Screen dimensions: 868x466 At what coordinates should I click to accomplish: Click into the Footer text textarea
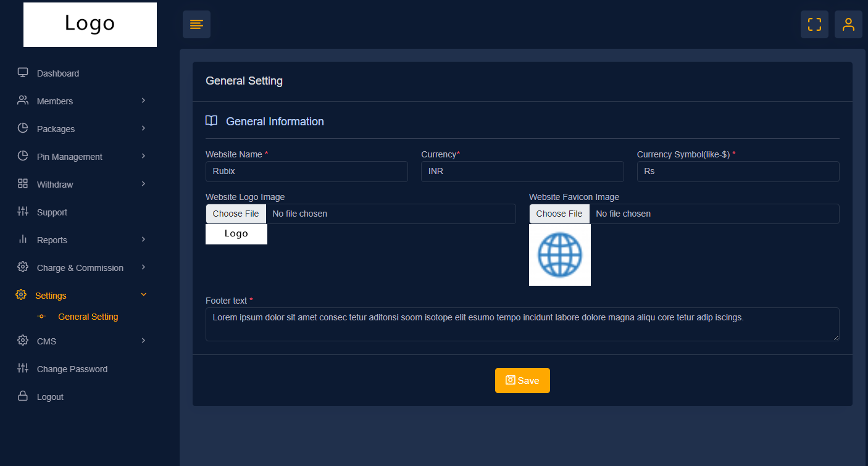(522, 324)
